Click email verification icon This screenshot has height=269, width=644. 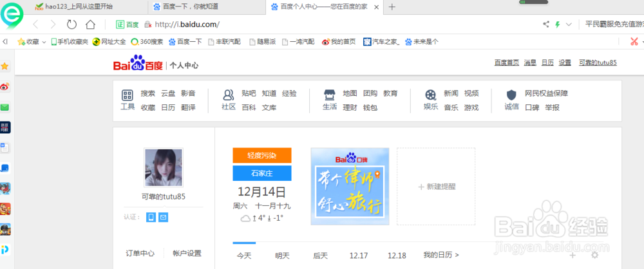tap(164, 218)
